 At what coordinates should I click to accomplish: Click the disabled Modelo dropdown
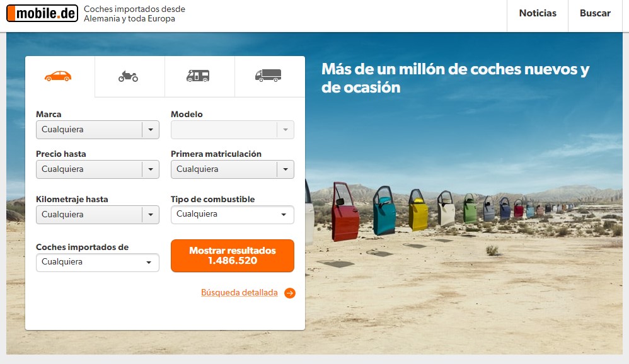[x=233, y=130]
